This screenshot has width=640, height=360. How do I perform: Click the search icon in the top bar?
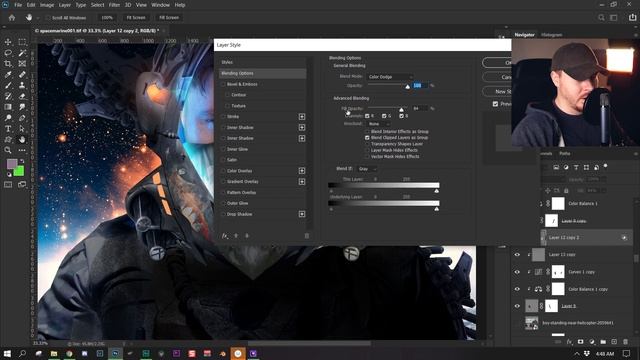(601, 18)
